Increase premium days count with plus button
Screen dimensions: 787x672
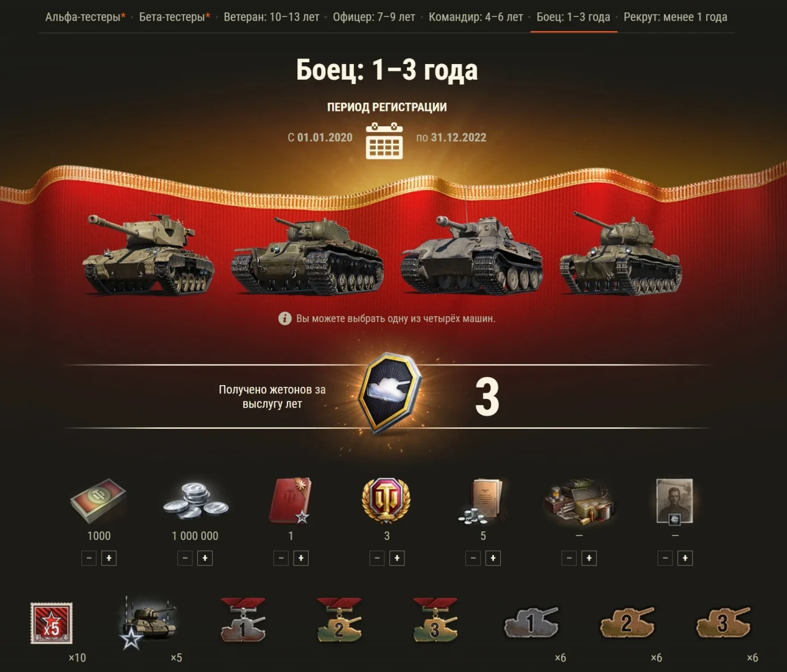pyautogui.click(x=397, y=558)
